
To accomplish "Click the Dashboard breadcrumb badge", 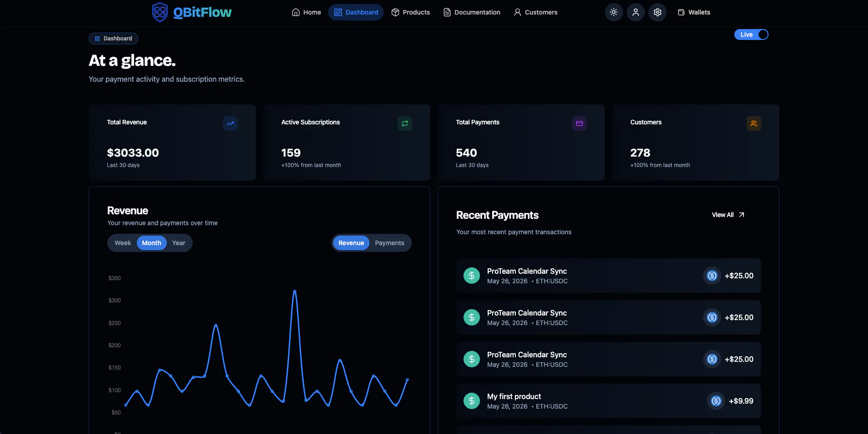I will pyautogui.click(x=113, y=39).
